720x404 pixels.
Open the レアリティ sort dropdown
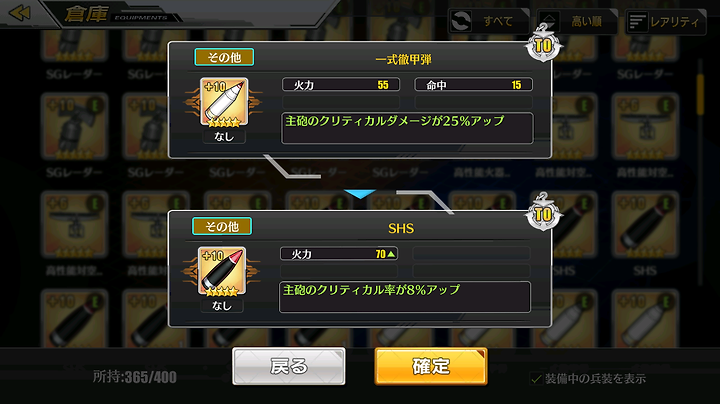click(666, 22)
